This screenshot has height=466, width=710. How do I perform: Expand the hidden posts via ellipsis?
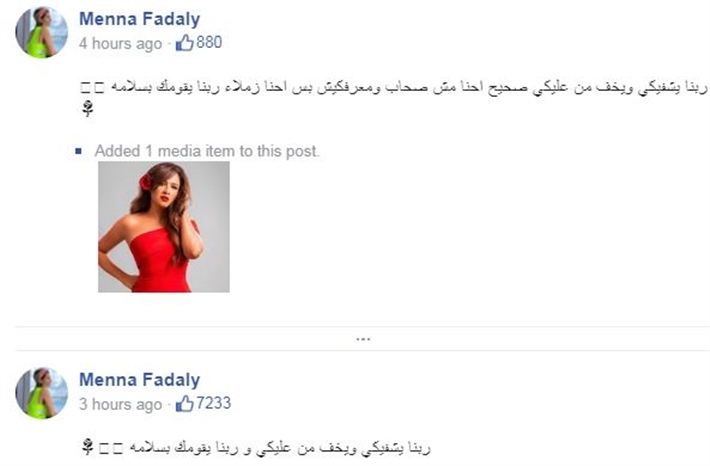click(x=363, y=339)
